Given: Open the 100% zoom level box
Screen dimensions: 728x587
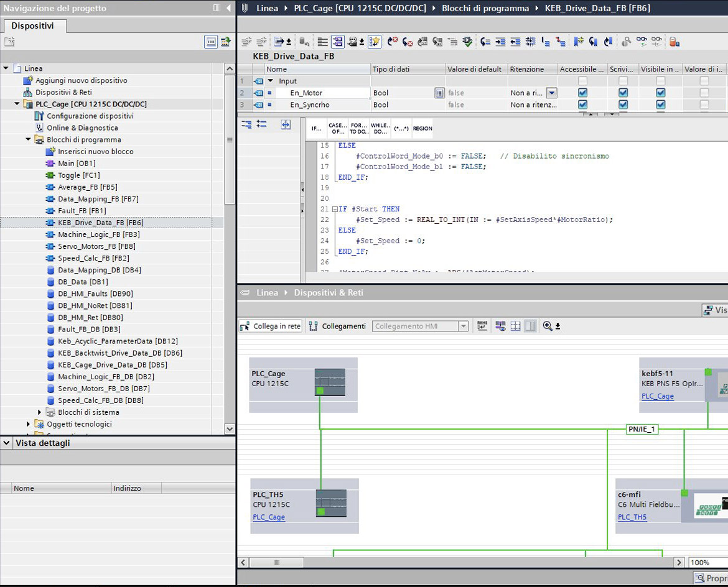Looking at the screenshot, I should click(x=707, y=562).
